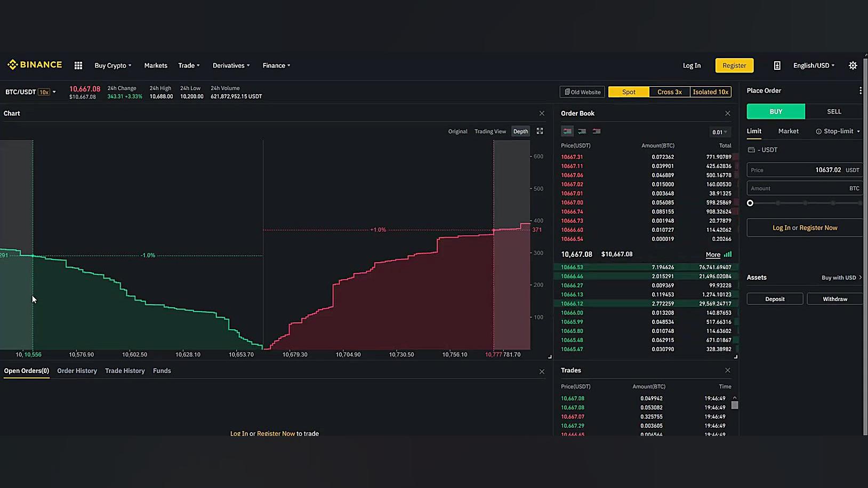Select bid price 10666.53 in order book
The height and width of the screenshot is (488, 868).
(x=572, y=267)
